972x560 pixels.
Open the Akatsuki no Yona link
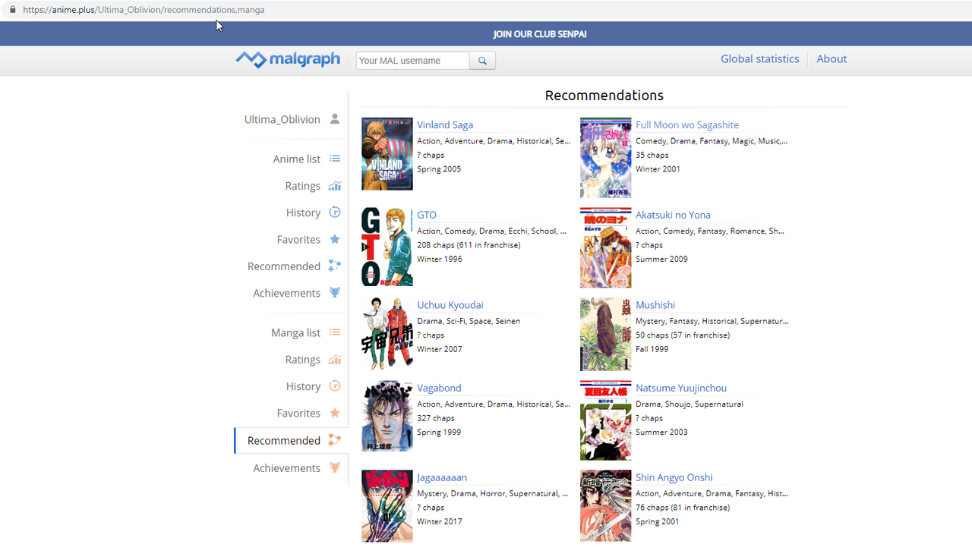pyautogui.click(x=674, y=215)
